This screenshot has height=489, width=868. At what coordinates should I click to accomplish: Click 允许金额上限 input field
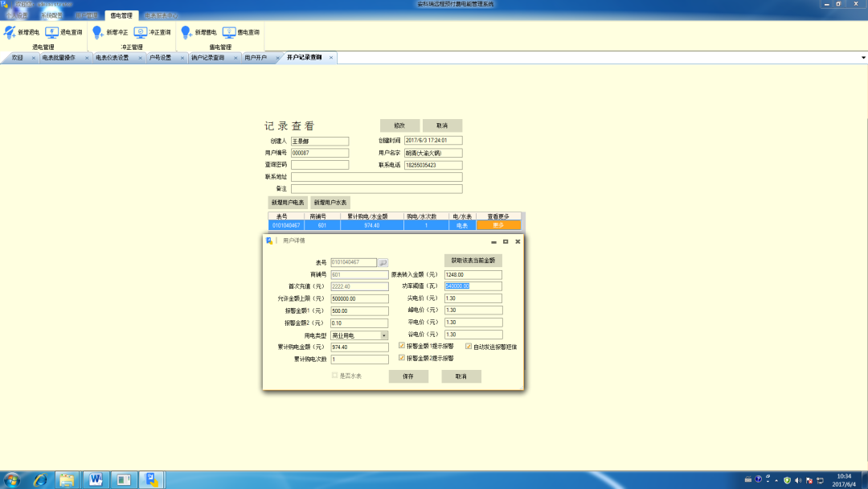point(360,298)
